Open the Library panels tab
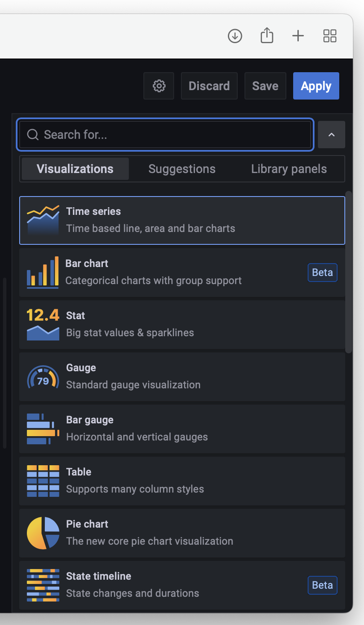This screenshot has height=625, width=364. click(289, 169)
